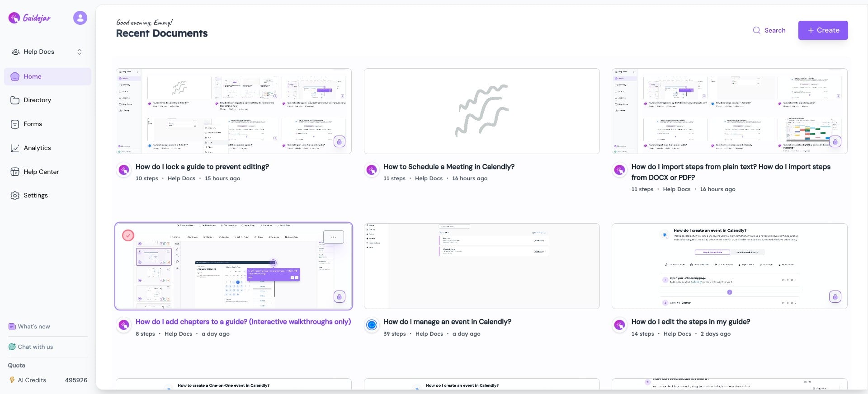868x394 pixels.
Task: Open three-dot menu on 'add chapters' card
Action: [334, 237]
